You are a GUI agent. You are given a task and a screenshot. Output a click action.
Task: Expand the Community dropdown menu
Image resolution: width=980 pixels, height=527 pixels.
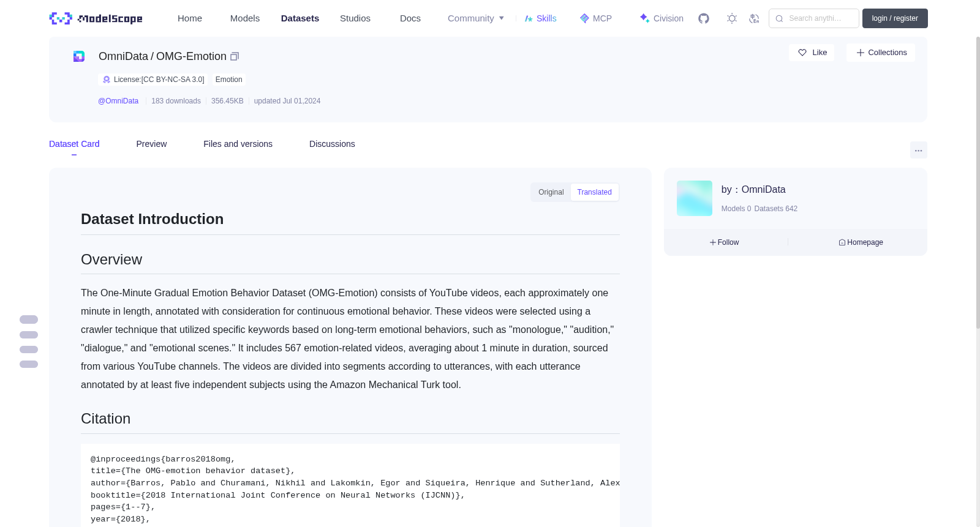pyautogui.click(x=476, y=18)
